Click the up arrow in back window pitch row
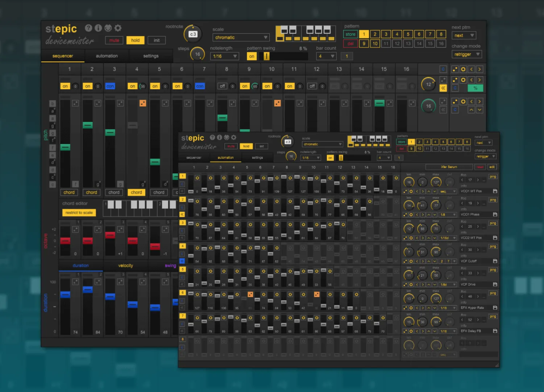 (472, 110)
